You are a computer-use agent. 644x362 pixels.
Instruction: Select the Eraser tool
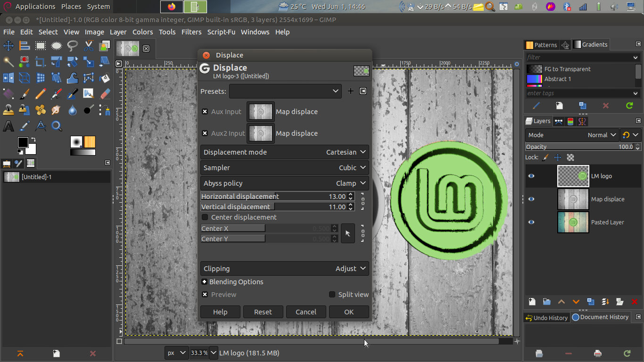[105, 94]
